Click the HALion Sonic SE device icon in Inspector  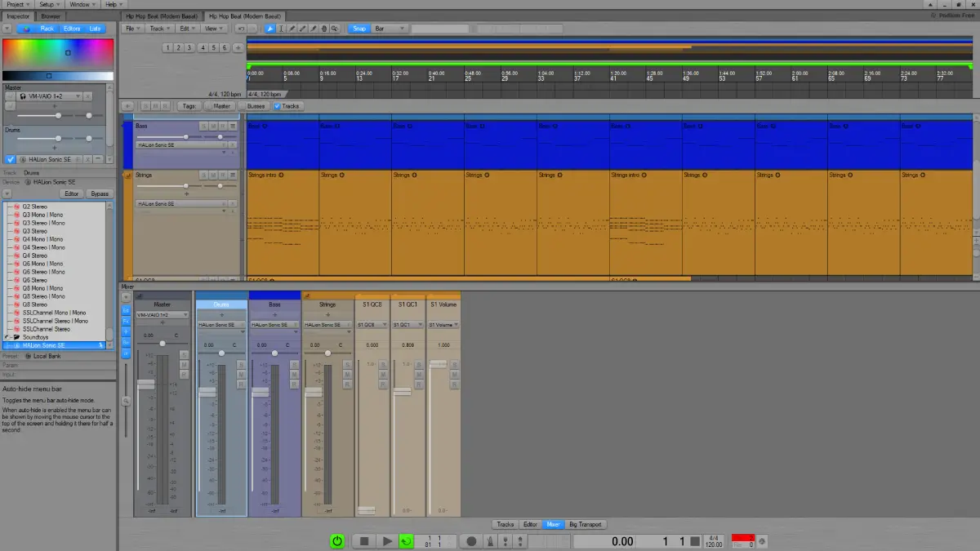pyautogui.click(x=27, y=182)
